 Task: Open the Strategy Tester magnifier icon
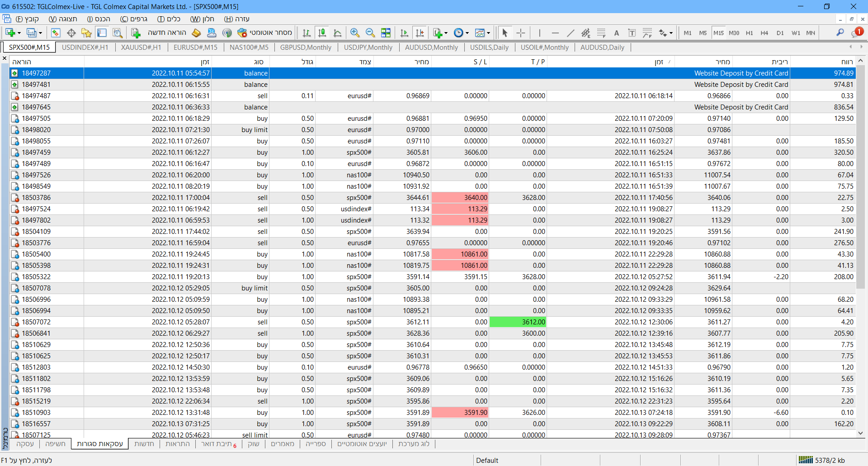(118, 33)
